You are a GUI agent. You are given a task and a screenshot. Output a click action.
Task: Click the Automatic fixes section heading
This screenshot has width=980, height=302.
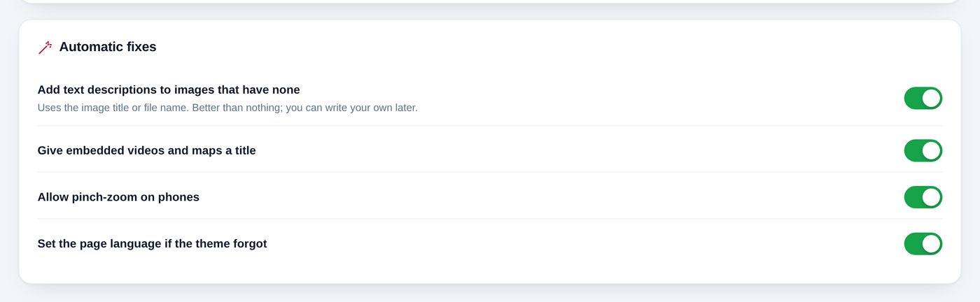point(108,47)
